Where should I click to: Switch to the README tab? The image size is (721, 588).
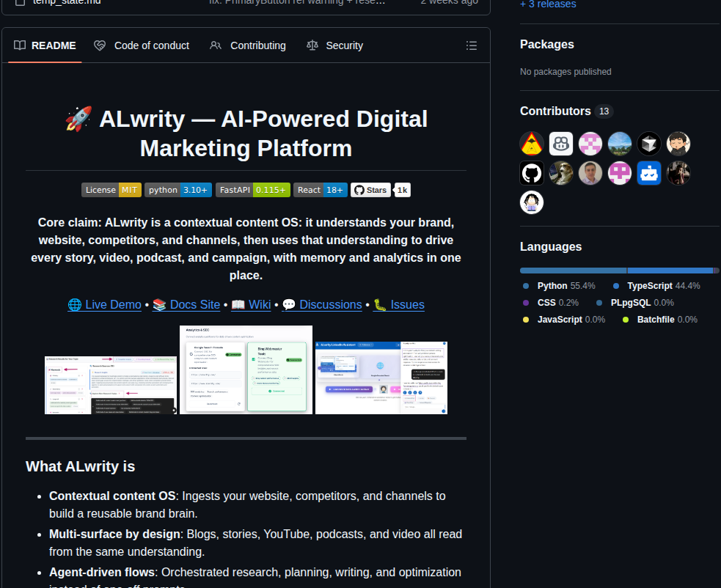point(45,45)
